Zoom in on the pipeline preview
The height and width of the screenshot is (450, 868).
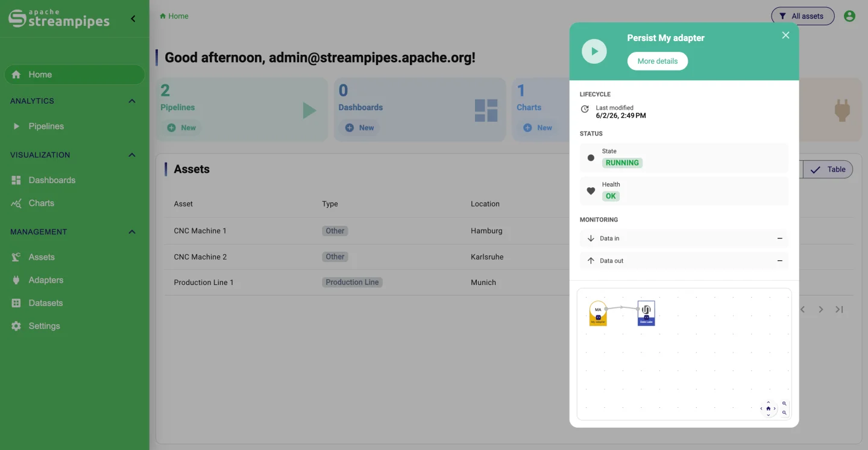tap(784, 404)
